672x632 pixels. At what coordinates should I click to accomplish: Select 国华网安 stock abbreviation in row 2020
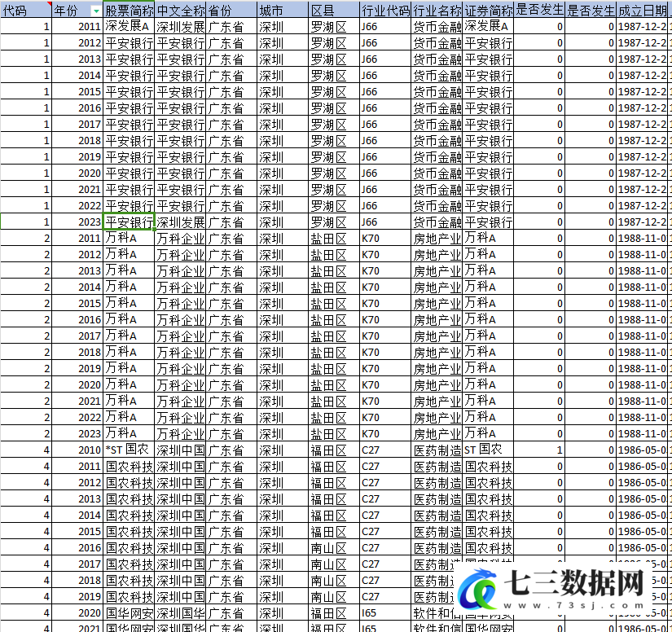coord(129,612)
